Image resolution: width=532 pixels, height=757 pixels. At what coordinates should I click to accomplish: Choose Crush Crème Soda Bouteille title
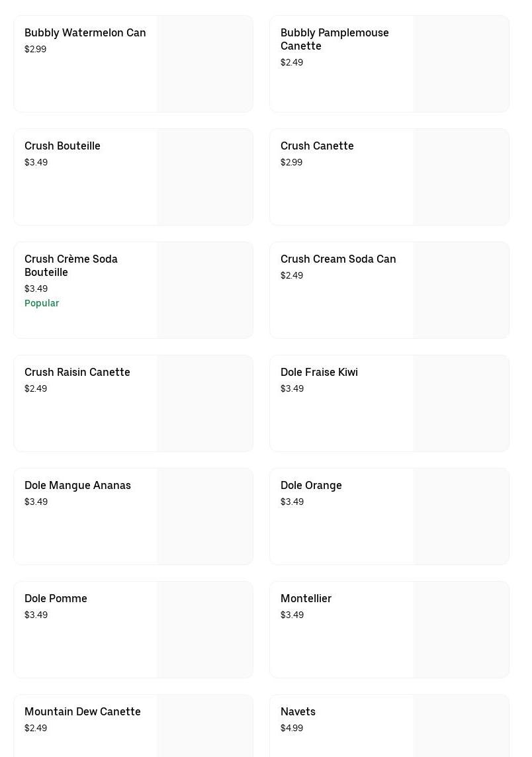pos(71,265)
